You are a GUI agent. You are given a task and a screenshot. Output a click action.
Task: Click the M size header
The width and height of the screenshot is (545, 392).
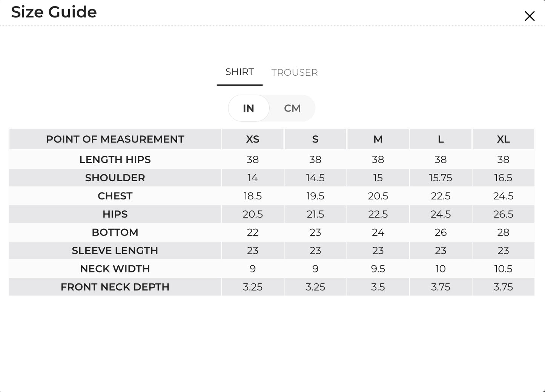click(x=378, y=139)
